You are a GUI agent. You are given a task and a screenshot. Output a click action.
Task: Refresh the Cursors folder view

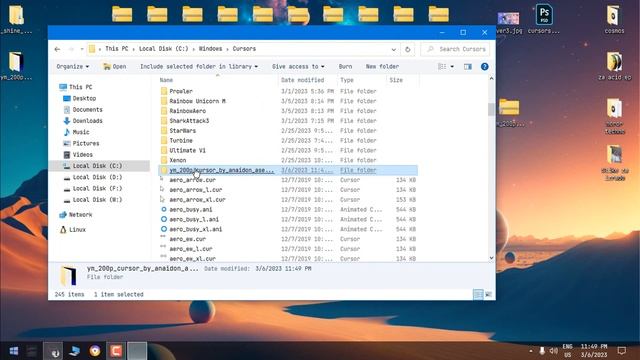[407, 49]
